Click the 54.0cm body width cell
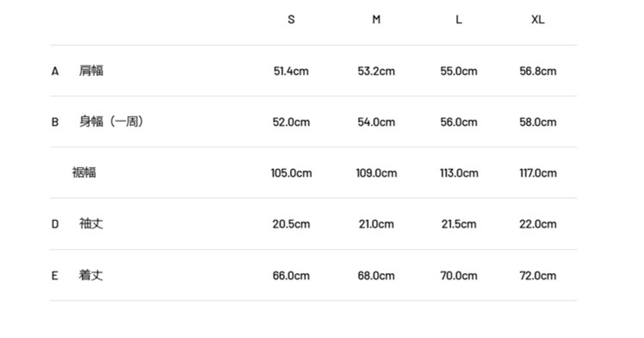This screenshot has width=644, height=338. (376, 122)
